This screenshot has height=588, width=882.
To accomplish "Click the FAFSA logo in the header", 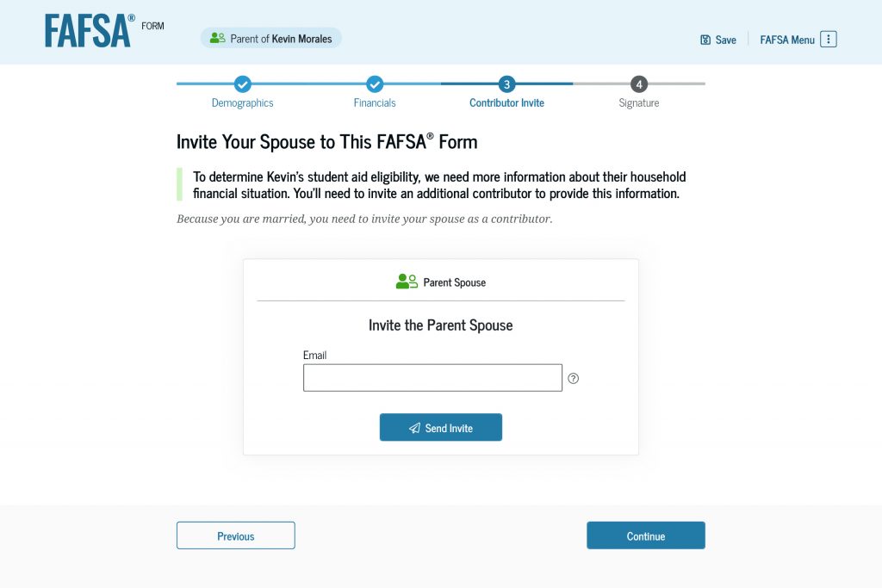I will (x=86, y=32).
